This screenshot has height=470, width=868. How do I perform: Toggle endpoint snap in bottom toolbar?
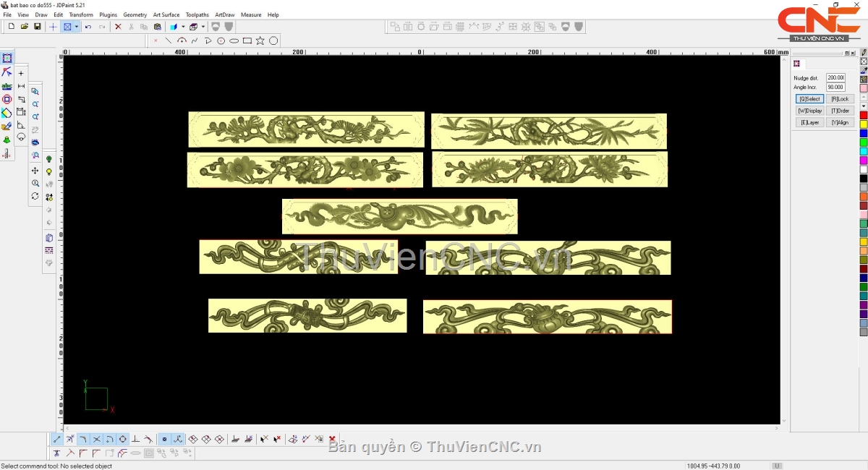click(57, 439)
